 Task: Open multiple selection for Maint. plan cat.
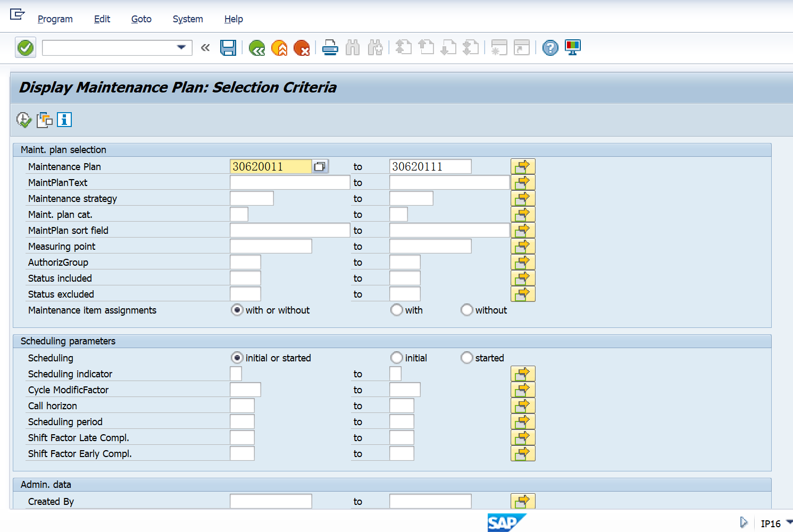pos(523,214)
